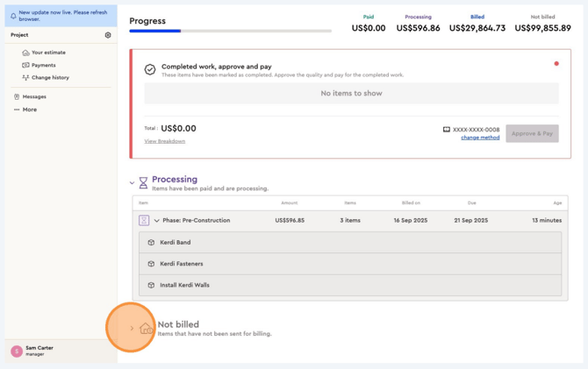Expand the More menu
588x369 pixels.
[x=29, y=110]
